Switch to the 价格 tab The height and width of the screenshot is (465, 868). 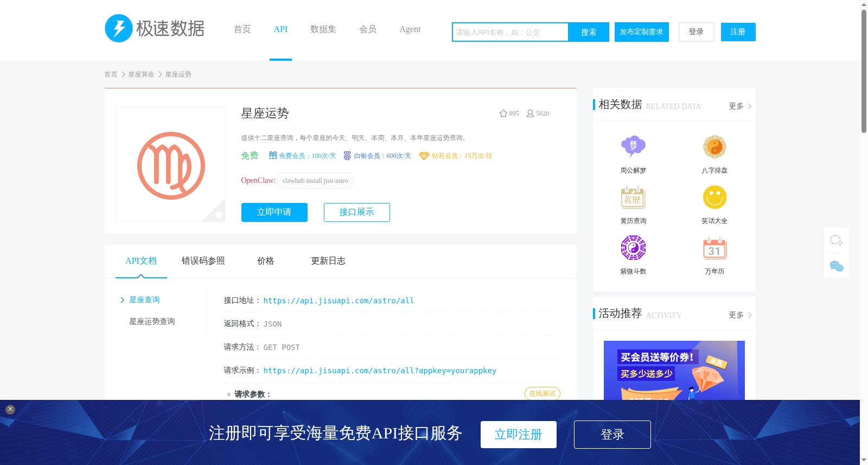(x=266, y=261)
